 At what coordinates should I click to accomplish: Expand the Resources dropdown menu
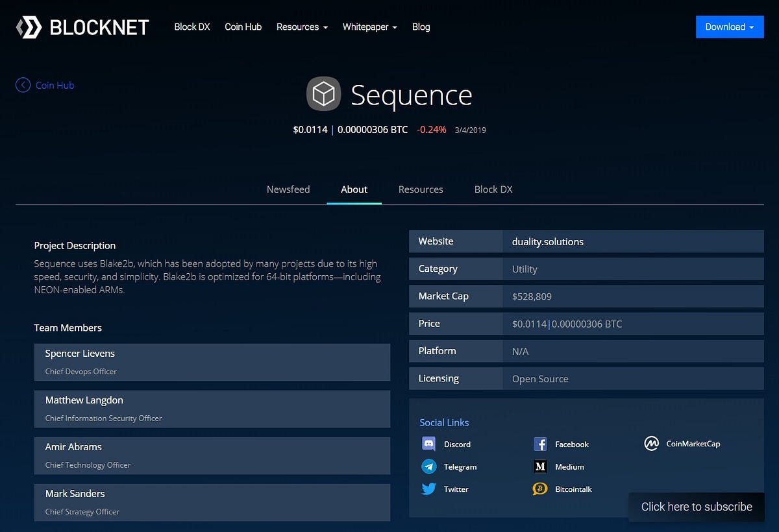click(x=302, y=27)
